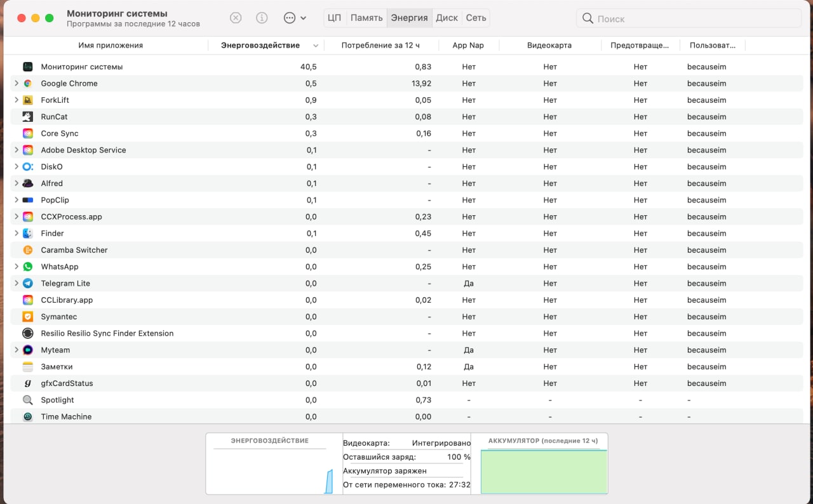
Task: Expand the DiskO process row
Action: 17,167
